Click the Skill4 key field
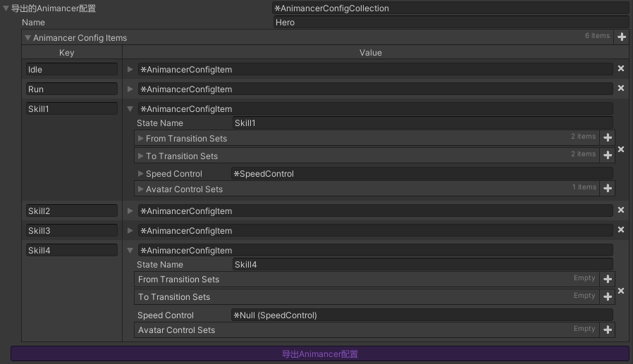Viewport: 633px width, 364px height. (x=72, y=251)
